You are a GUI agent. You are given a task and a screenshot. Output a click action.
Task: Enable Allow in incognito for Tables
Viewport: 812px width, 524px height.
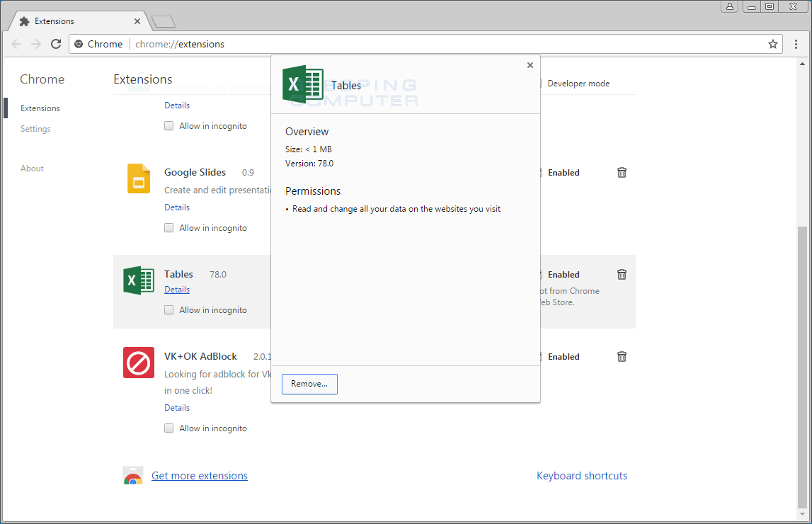click(x=168, y=309)
